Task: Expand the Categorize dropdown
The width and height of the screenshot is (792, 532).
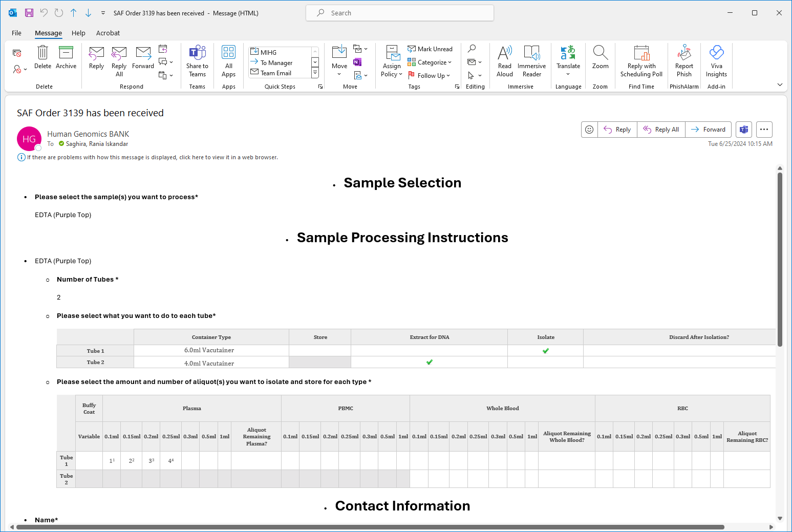Action: [x=430, y=62]
